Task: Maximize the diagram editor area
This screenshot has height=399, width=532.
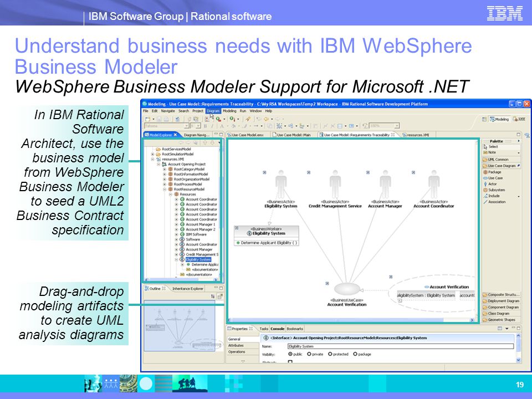Action: 519,135
